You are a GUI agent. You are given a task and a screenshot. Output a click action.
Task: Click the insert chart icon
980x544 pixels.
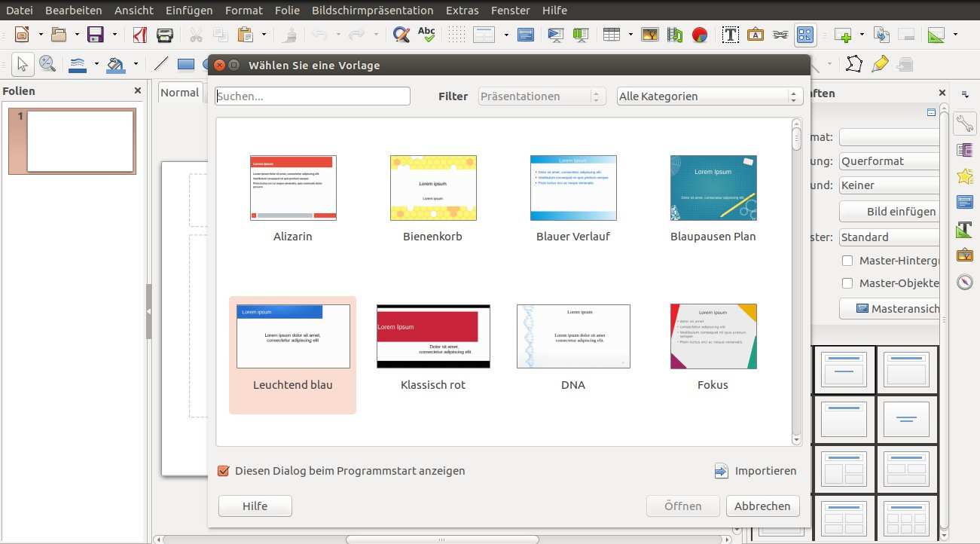(700, 35)
